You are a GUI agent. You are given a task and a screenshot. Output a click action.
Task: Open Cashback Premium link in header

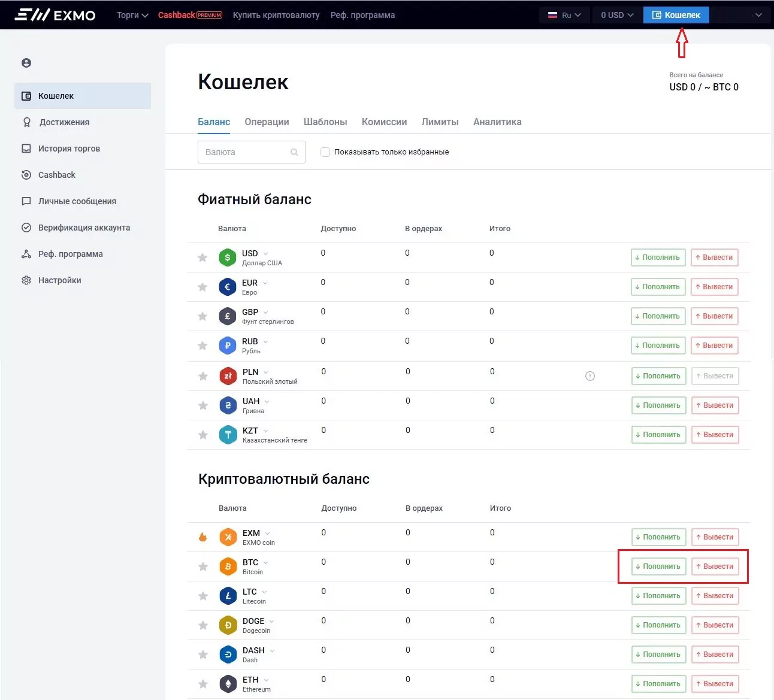pos(190,15)
